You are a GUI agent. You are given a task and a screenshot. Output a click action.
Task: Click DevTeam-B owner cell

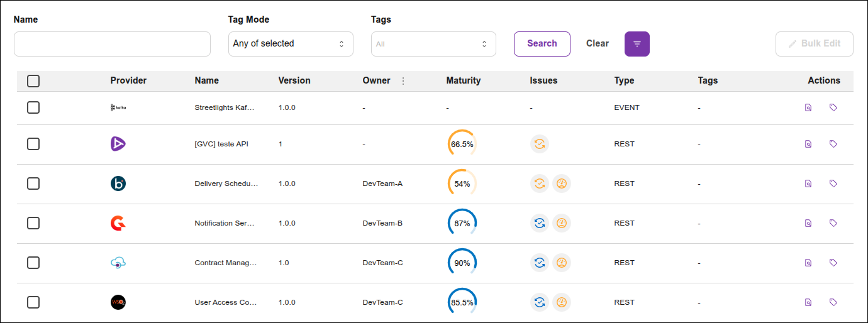(x=382, y=223)
